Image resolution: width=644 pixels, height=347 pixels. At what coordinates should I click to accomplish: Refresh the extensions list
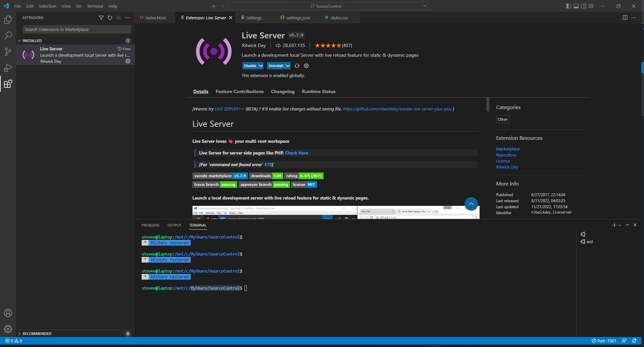pyautogui.click(x=110, y=18)
